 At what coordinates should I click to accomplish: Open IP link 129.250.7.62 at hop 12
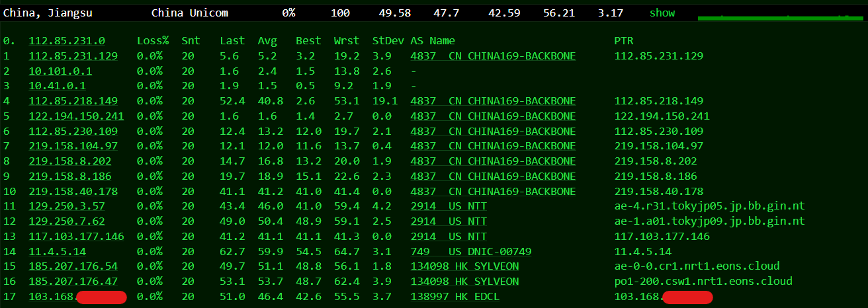click(67, 221)
